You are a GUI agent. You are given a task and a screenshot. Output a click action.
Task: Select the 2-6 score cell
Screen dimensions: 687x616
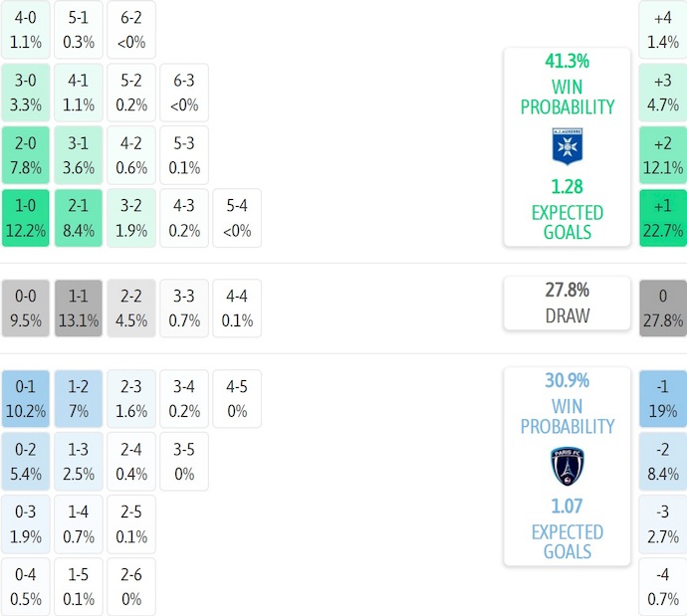(131, 586)
